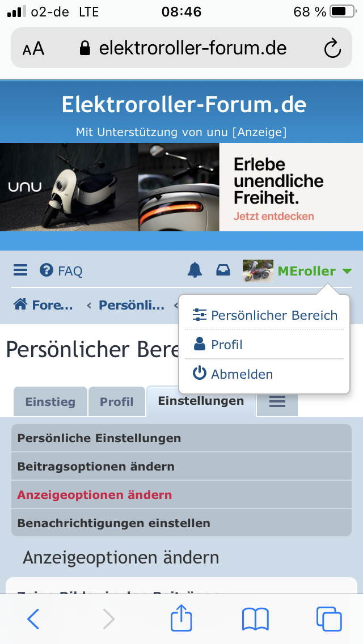Reload the page in Safari
This screenshot has width=363, height=644.
pos(332,49)
